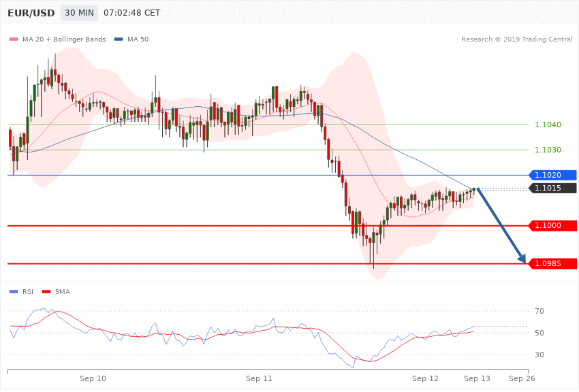Click the EUR/USD pair title

[31, 13]
